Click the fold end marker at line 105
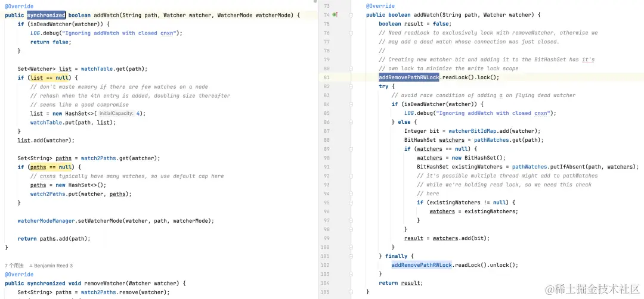 [351, 292]
